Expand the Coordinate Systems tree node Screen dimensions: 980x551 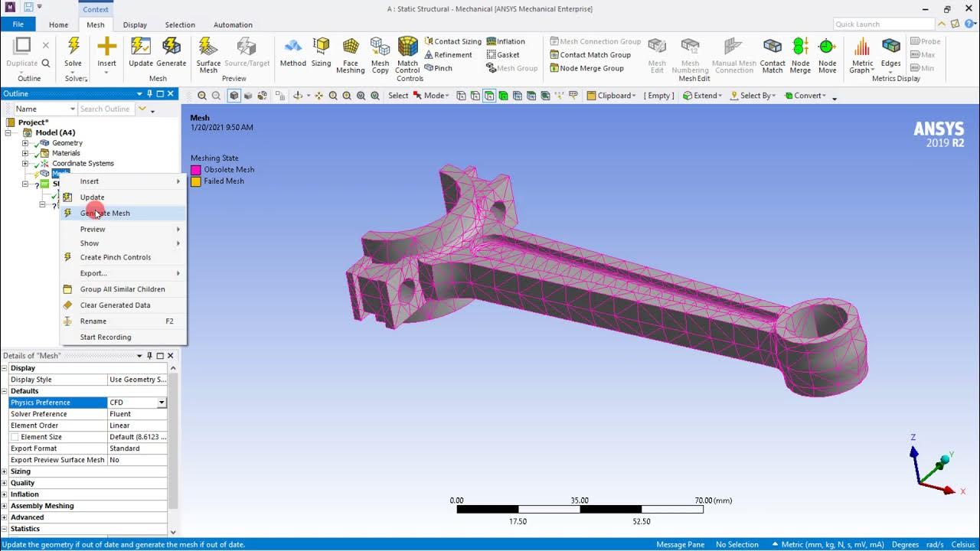point(25,163)
